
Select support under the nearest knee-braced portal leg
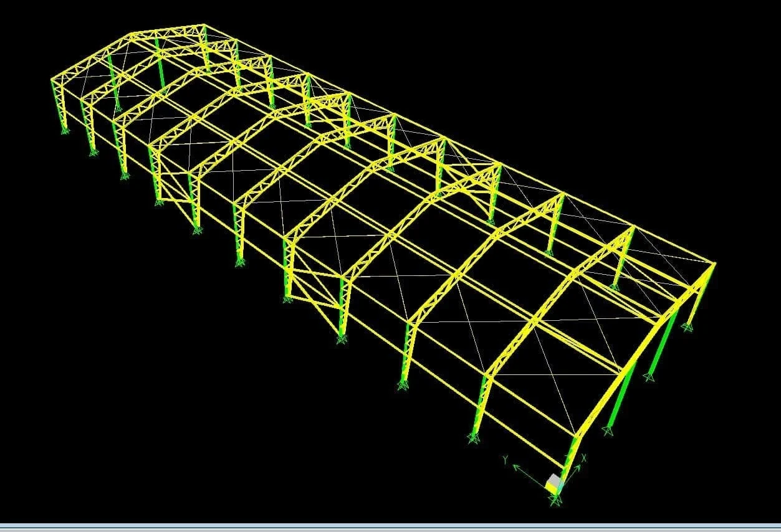(340, 339)
